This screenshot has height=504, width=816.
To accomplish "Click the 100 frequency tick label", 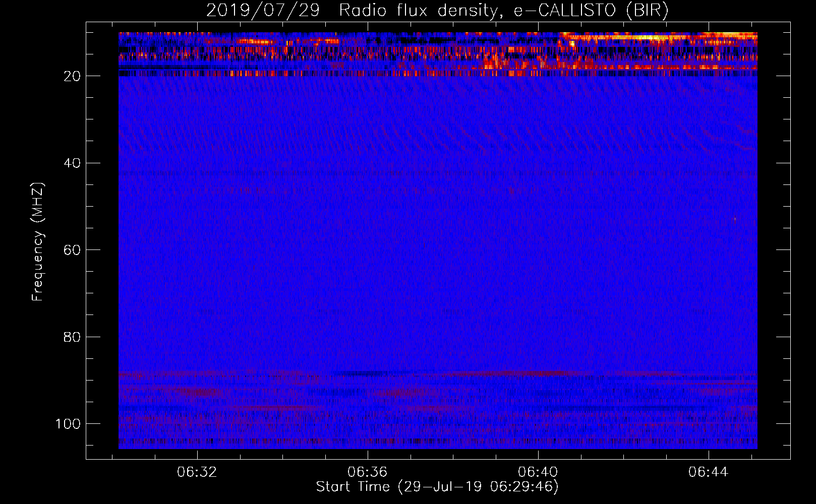I will 68,424.
